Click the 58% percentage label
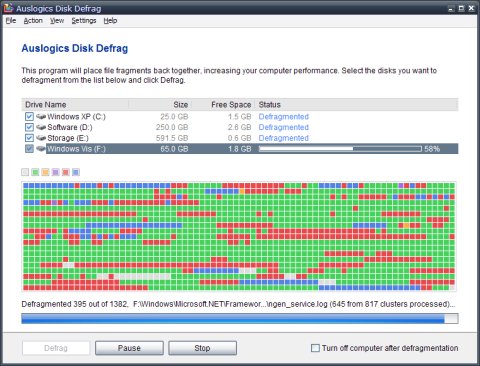This screenshot has width=480, height=366. tap(432, 149)
